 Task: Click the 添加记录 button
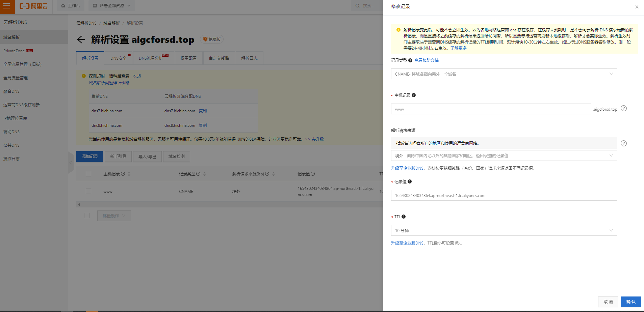coord(90,157)
